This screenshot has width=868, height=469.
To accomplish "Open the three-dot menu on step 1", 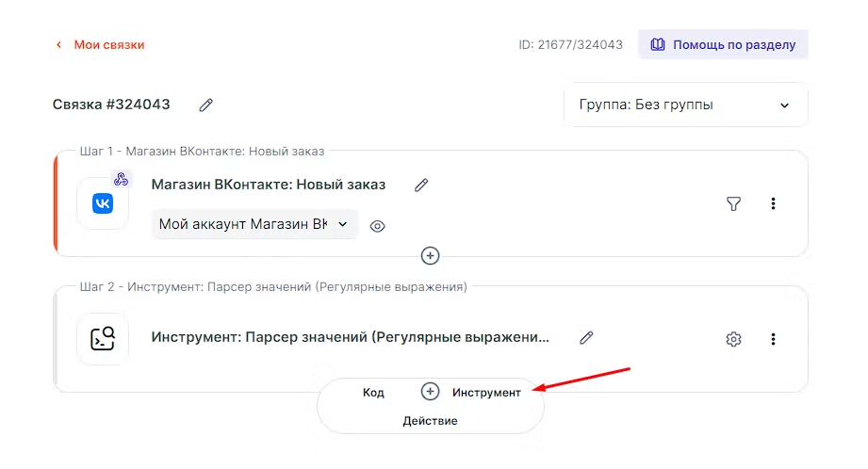I will [x=773, y=203].
